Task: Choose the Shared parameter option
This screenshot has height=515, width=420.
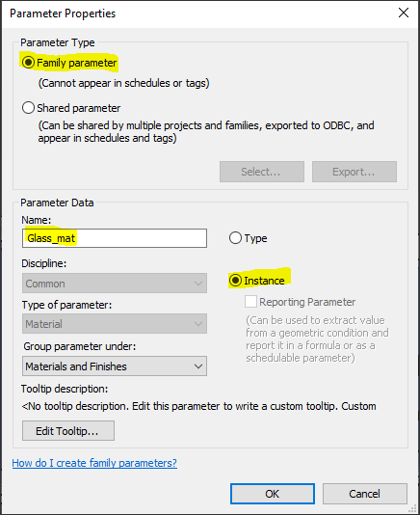Action: [28, 108]
